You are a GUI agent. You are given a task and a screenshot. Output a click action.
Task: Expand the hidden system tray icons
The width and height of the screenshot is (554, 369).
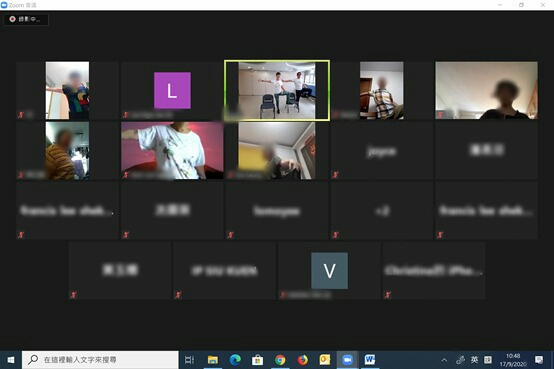pyautogui.click(x=444, y=360)
